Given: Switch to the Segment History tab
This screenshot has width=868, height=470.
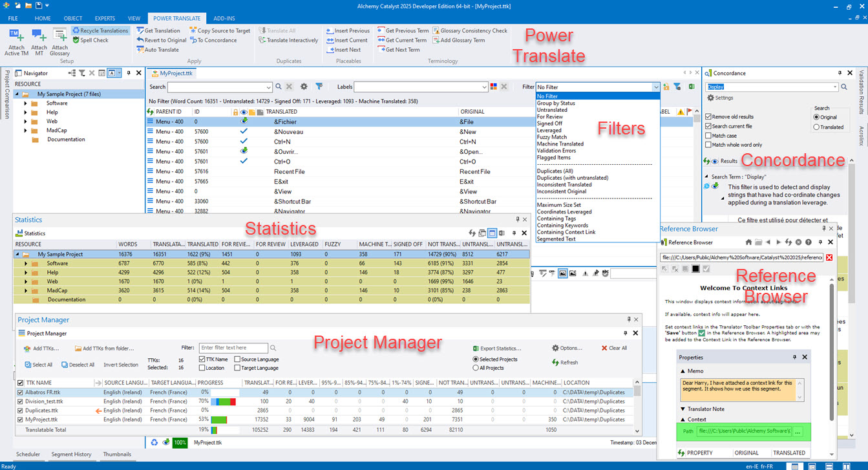Looking at the screenshot, I should pos(71,454).
